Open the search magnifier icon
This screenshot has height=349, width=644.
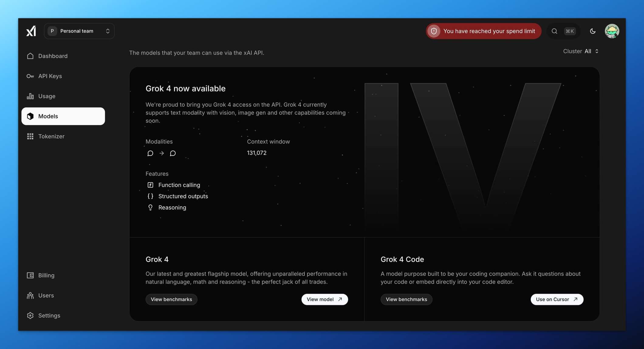coord(554,31)
